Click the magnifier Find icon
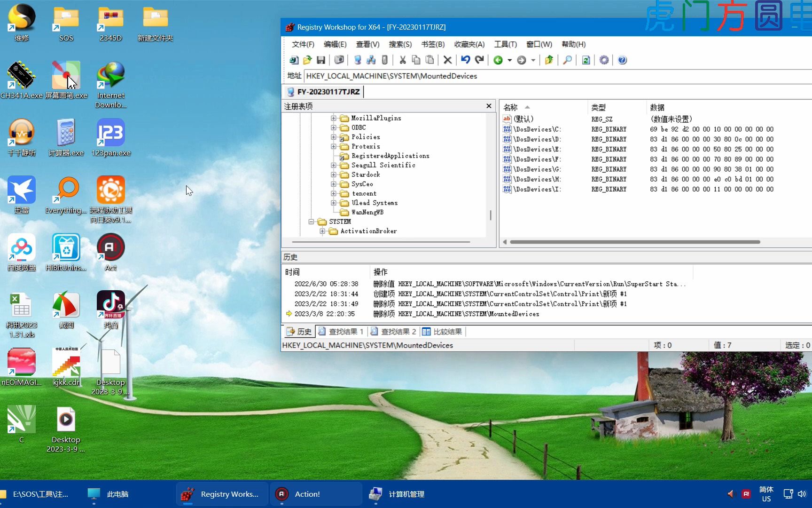The height and width of the screenshot is (508, 812). point(567,60)
